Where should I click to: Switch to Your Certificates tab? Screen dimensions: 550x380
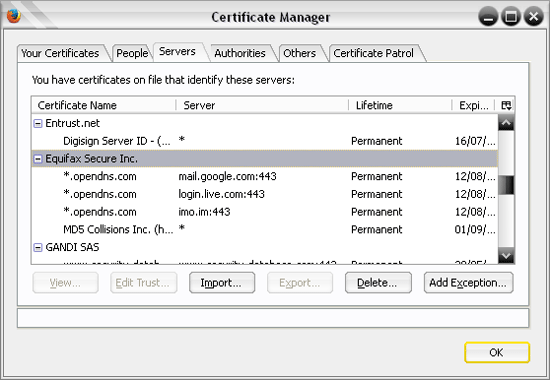pyautogui.click(x=60, y=53)
